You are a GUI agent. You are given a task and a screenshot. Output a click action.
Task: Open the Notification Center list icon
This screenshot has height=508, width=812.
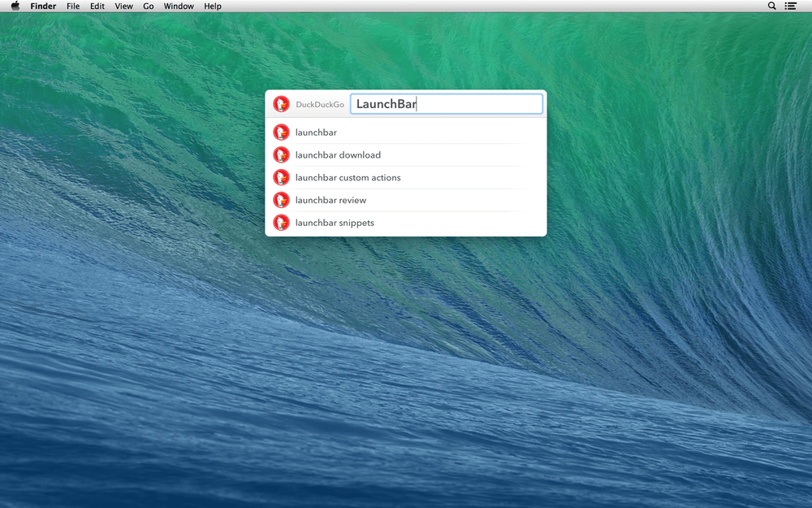[790, 7]
